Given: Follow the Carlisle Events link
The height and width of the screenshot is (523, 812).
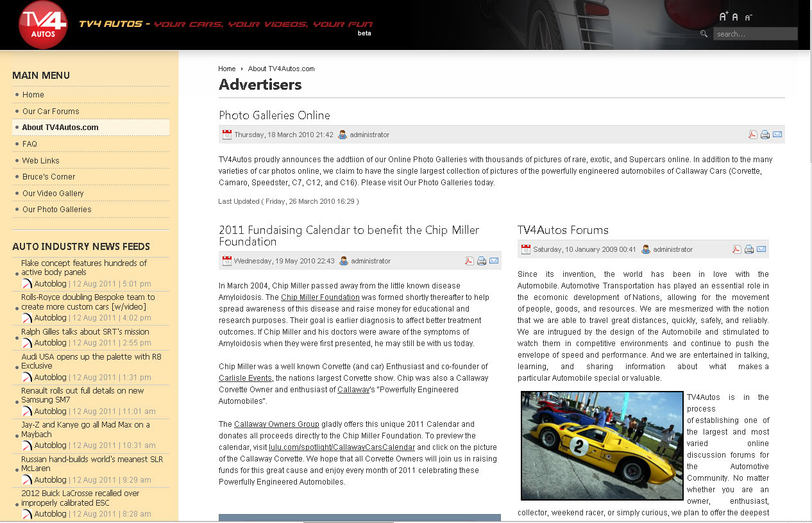Looking at the screenshot, I should [245, 378].
